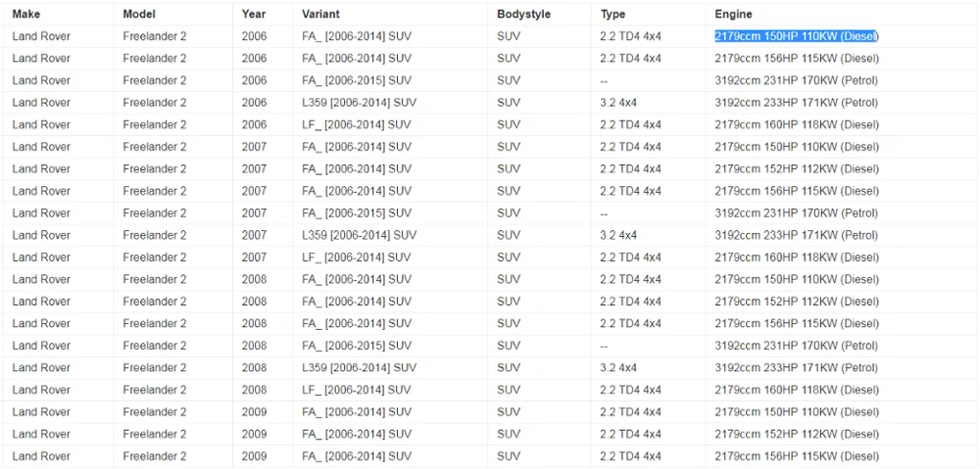Select the 2009 row's 150HP 110KW engine cell
Viewport: 980px width, 469px height.
796,412
